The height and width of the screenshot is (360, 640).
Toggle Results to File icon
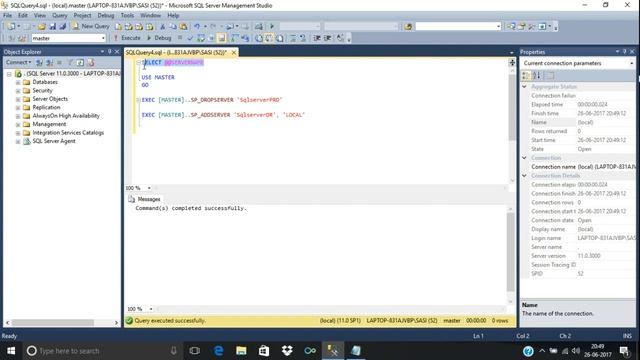280,38
